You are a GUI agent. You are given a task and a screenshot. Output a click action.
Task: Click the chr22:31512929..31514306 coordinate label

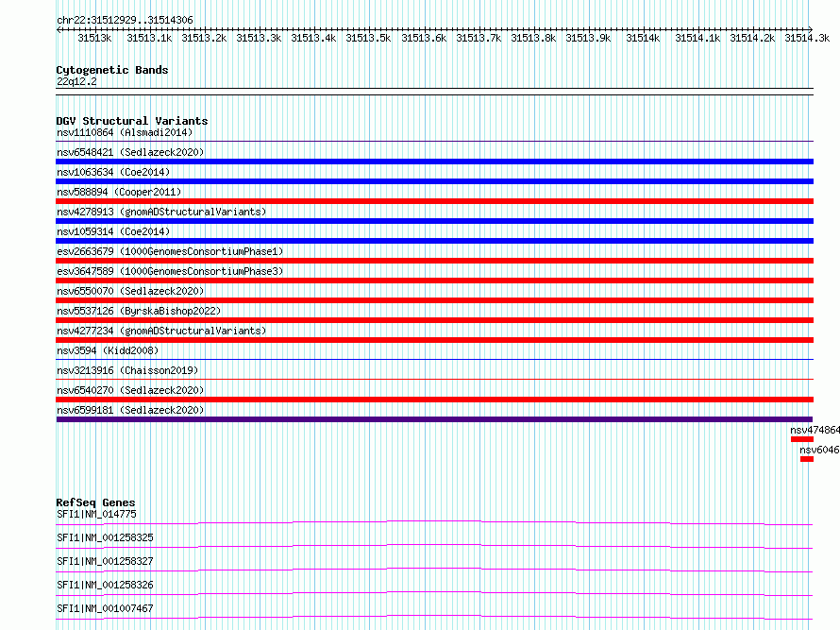pos(125,20)
